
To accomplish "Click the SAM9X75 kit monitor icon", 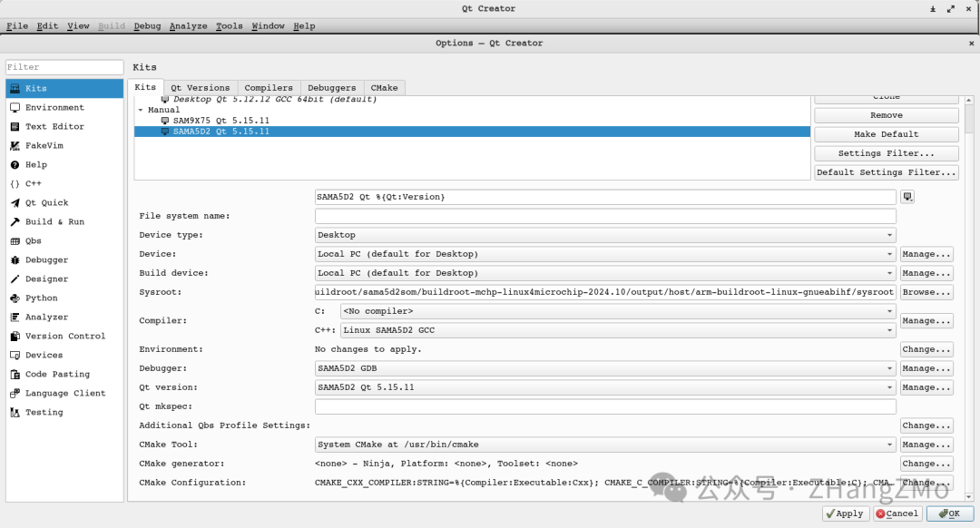I will click(165, 121).
